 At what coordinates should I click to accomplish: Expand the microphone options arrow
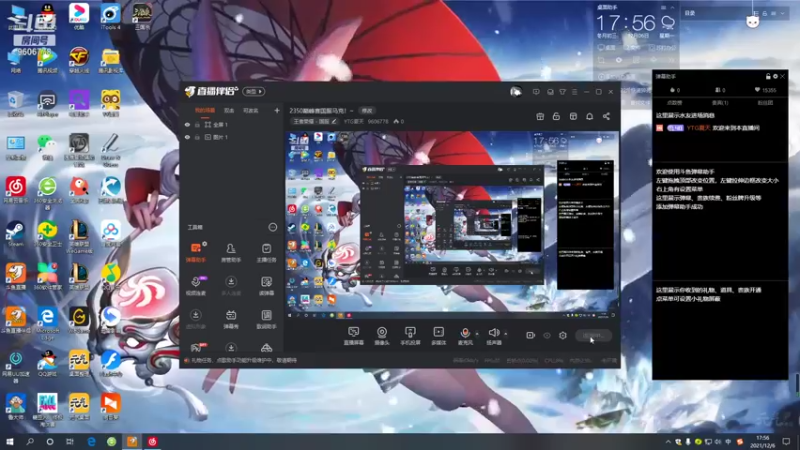click(477, 334)
